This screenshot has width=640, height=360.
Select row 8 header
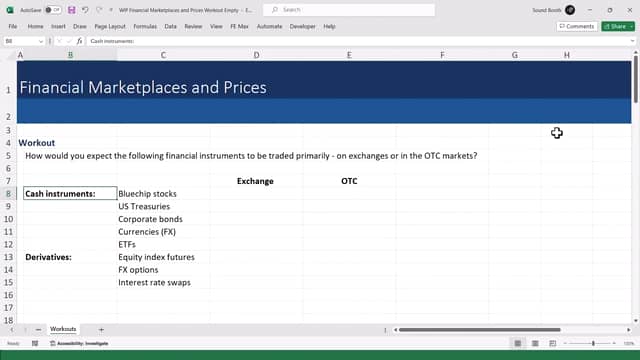[8, 193]
